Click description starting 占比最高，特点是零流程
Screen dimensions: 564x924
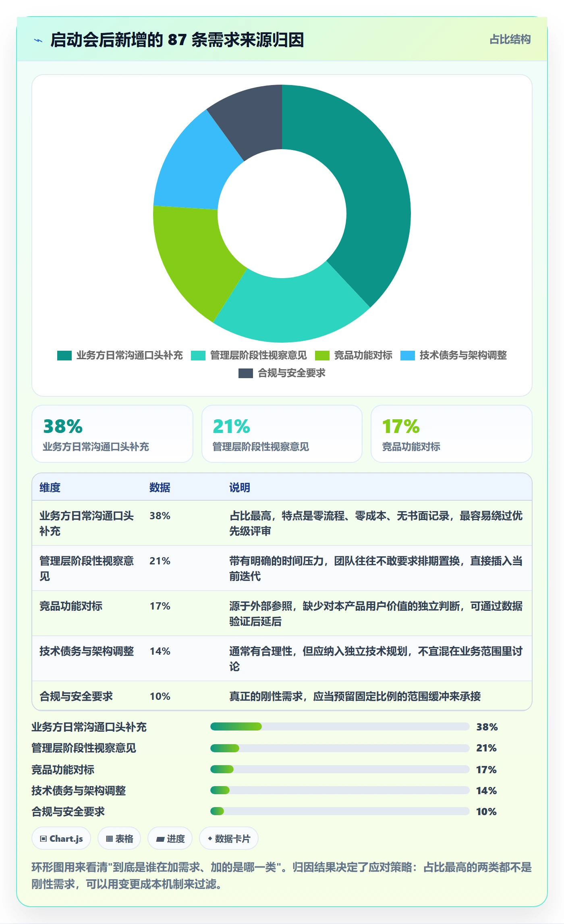tap(376, 523)
